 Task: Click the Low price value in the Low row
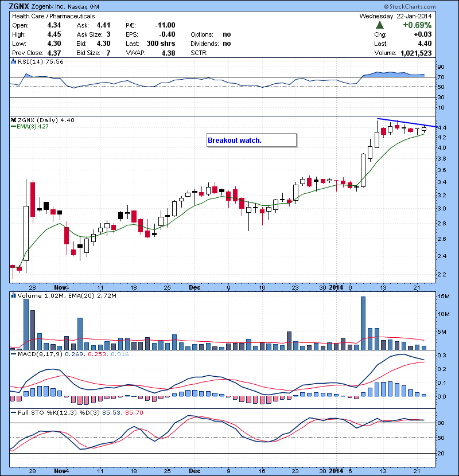point(54,44)
